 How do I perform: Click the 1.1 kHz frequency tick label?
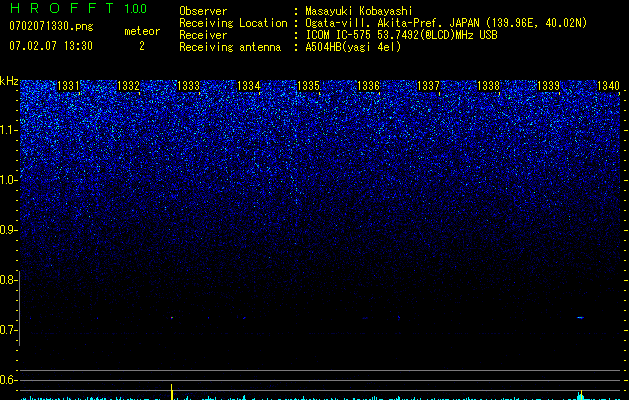point(8,130)
